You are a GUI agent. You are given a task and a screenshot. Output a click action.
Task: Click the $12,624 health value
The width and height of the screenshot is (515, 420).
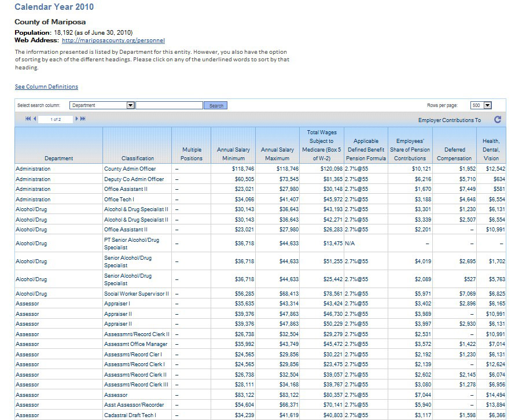point(495,364)
